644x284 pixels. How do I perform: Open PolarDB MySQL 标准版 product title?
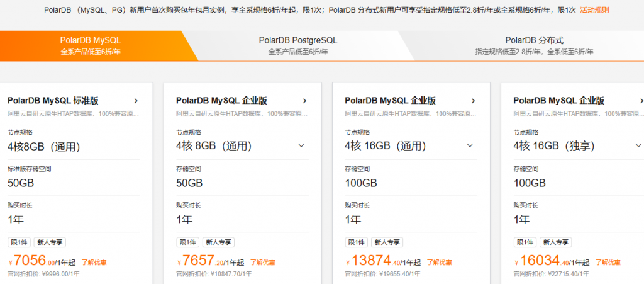click(x=53, y=101)
